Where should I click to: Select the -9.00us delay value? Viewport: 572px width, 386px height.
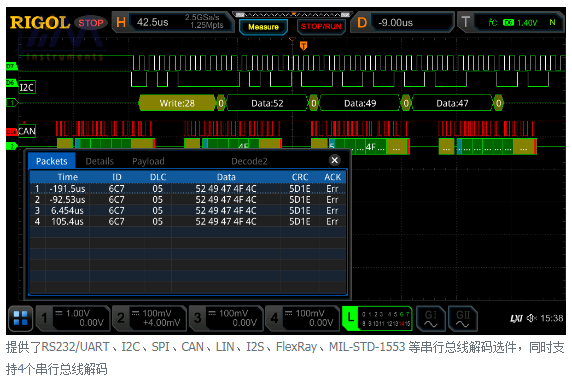[x=395, y=23]
